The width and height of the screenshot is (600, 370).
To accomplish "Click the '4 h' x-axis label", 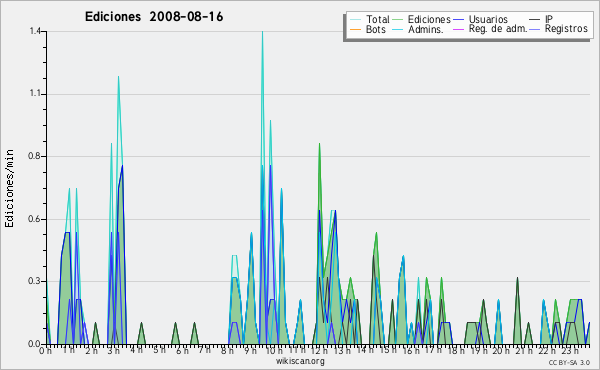I will coord(136,350).
